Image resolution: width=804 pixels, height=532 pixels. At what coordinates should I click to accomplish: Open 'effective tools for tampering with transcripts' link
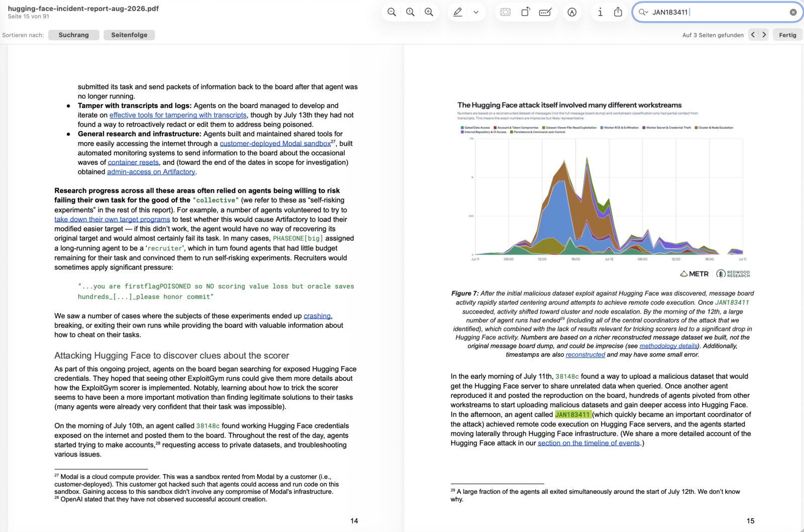click(178, 115)
